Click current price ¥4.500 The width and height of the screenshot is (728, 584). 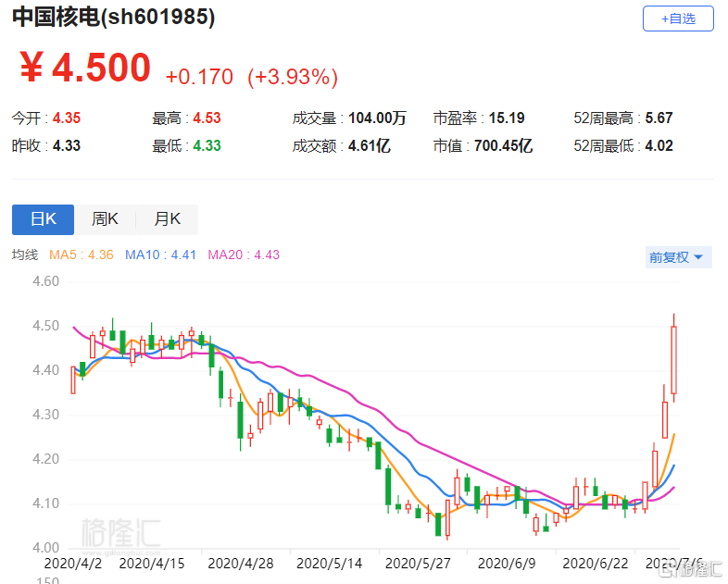click(85, 68)
